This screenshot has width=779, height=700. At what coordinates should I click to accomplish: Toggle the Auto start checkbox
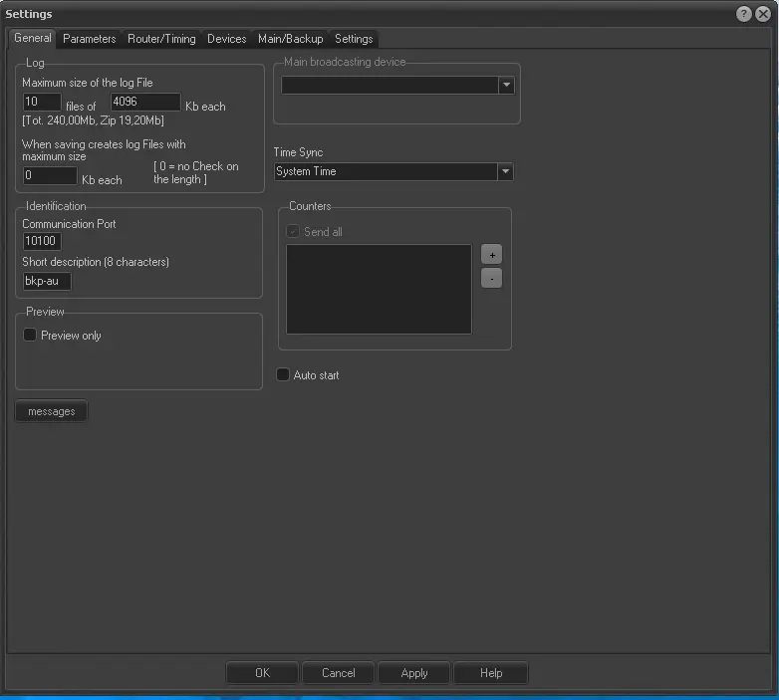pos(283,375)
